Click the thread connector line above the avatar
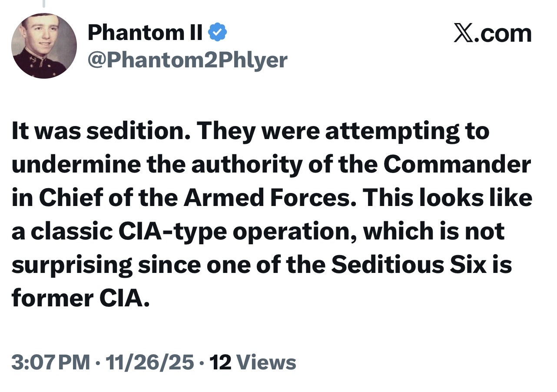 pos(44,3)
